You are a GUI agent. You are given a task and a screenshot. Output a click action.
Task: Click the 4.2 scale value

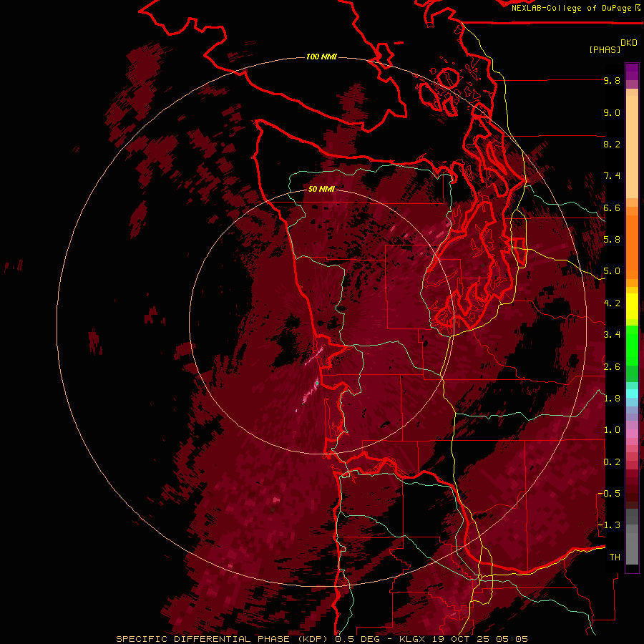[x=612, y=303]
